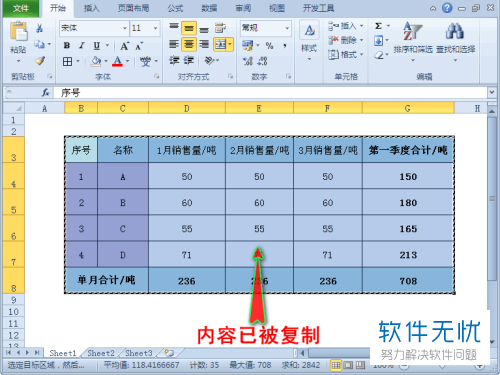Click text orientation icon

pos(210,61)
